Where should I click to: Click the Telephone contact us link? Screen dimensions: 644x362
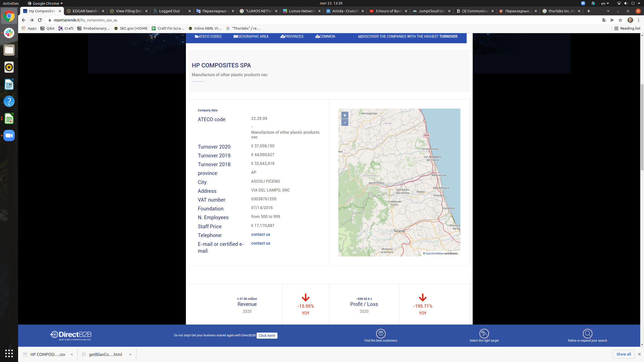[260, 234]
